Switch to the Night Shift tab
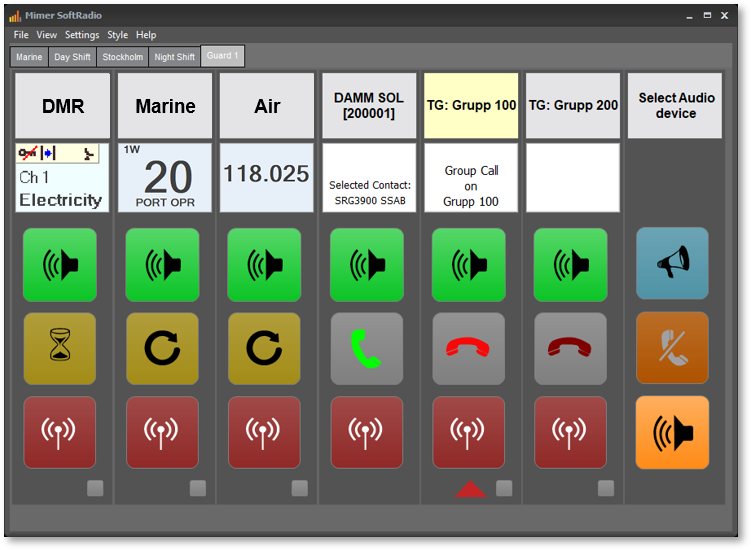This screenshot has height=550, width=751. pos(174,57)
